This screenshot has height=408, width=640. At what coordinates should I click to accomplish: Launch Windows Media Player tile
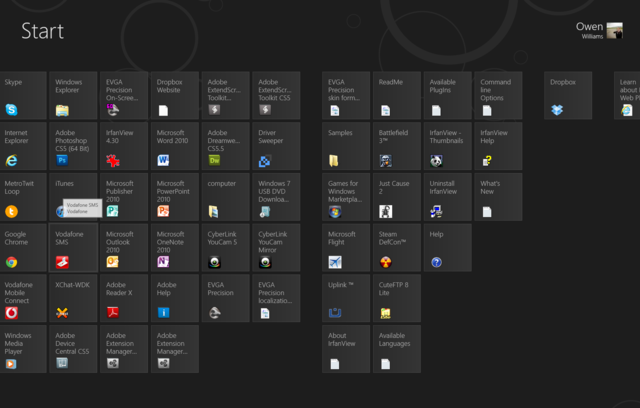[x=23, y=349]
